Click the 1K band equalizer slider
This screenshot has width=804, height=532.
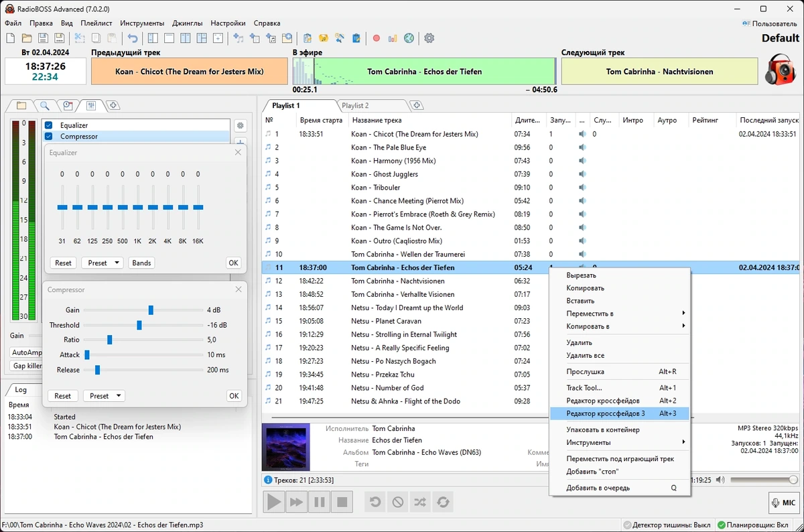pos(137,208)
